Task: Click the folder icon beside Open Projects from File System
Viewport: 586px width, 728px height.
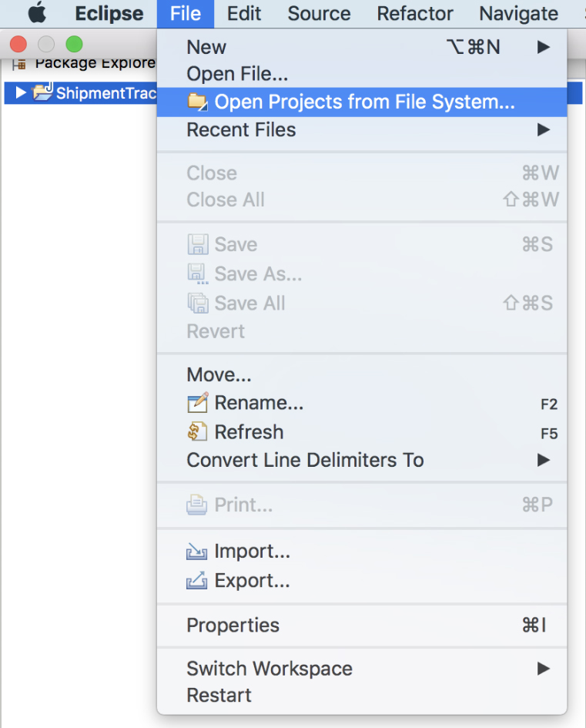Action: click(x=200, y=102)
